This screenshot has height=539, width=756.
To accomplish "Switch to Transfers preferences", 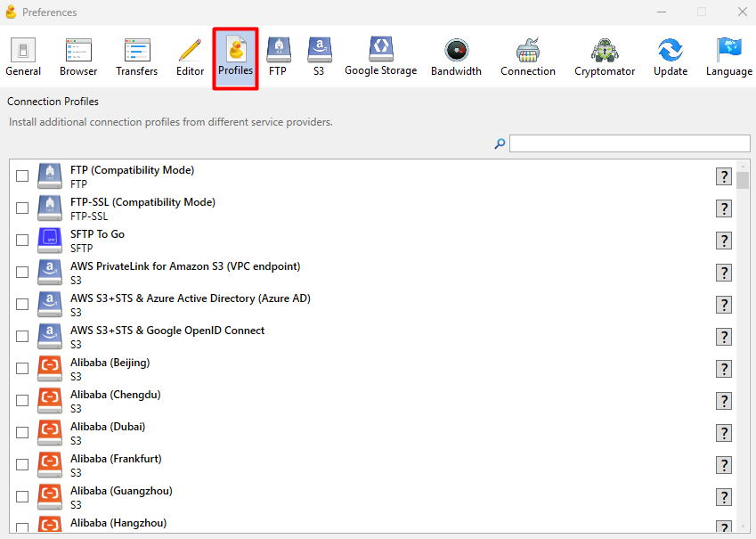I will point(137,57).
